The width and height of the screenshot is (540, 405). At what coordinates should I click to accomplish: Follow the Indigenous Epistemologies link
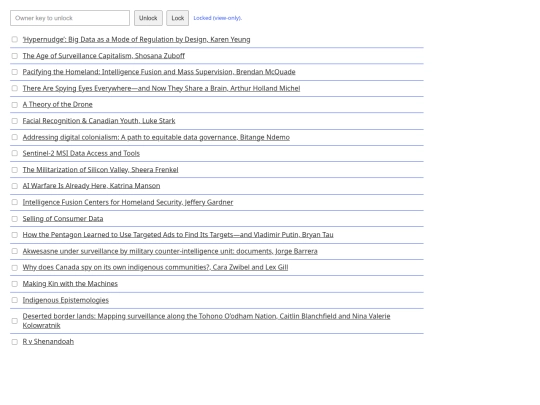(x=66, y=300)
